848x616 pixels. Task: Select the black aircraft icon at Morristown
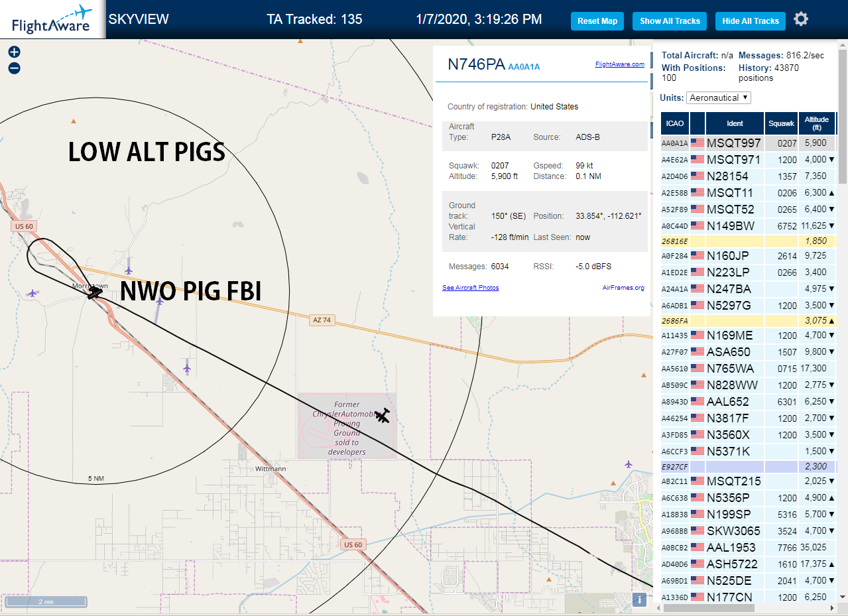coord(95,292)
